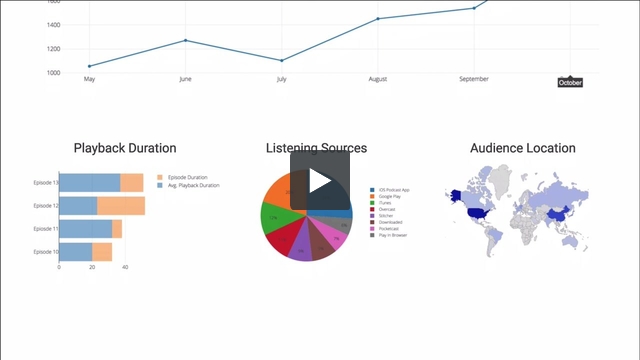Click the Play in Browser legend item
This screenshot has height=360, width=640.
pos(389,235)
